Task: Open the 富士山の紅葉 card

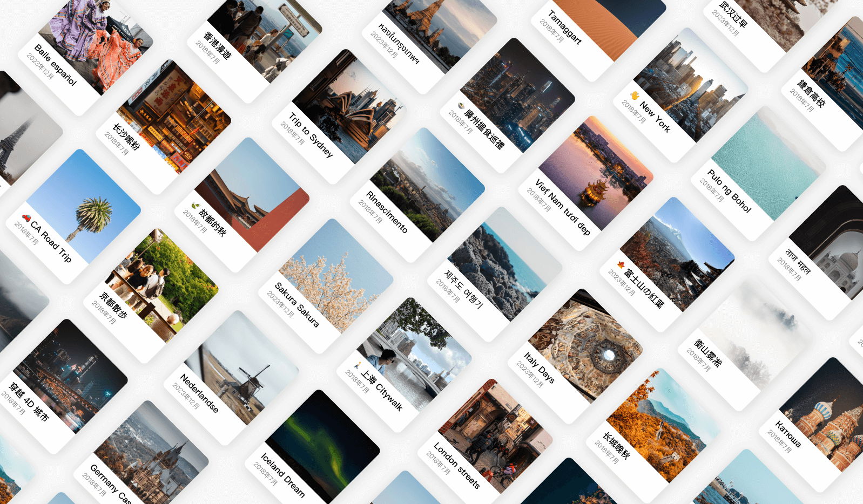Action: [x=667, y=264]
